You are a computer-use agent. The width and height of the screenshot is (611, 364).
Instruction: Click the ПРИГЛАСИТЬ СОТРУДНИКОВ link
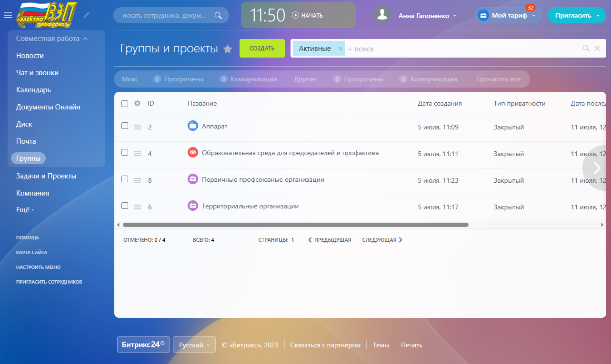pyautogui.click(x=49, y=282)
